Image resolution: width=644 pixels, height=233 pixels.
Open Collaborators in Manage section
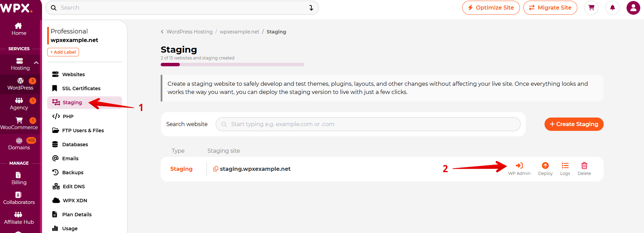pos(19,198)
